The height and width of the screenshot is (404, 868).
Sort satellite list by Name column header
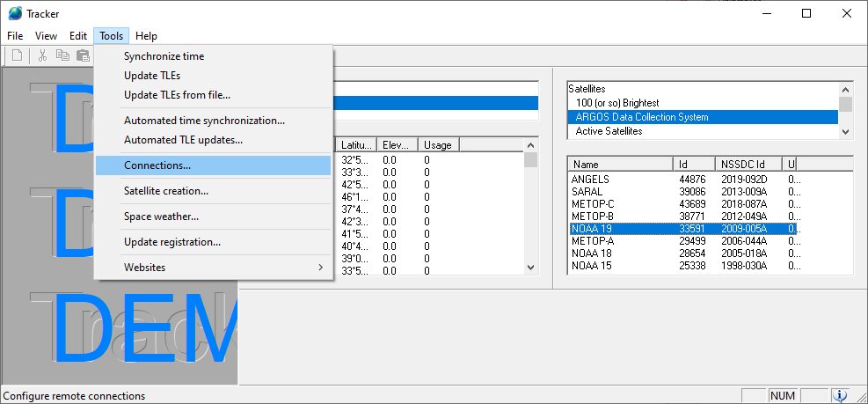pyautogui.click(x=620, y=164)
